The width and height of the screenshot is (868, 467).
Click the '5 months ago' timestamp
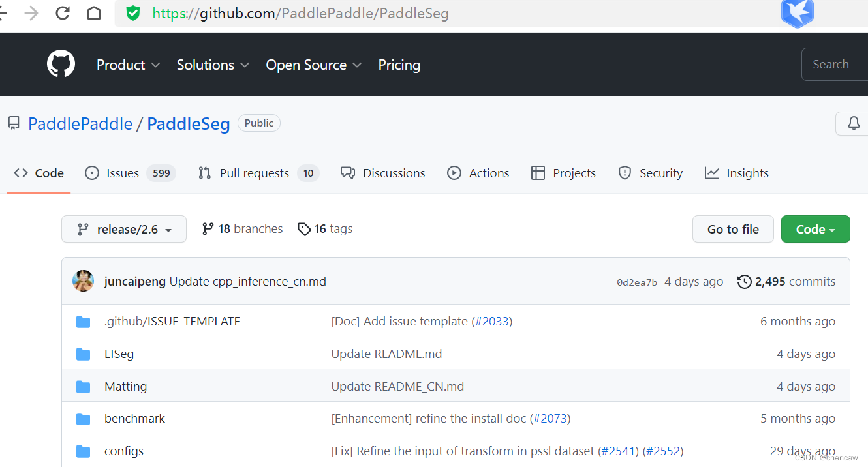pos(798,419)
